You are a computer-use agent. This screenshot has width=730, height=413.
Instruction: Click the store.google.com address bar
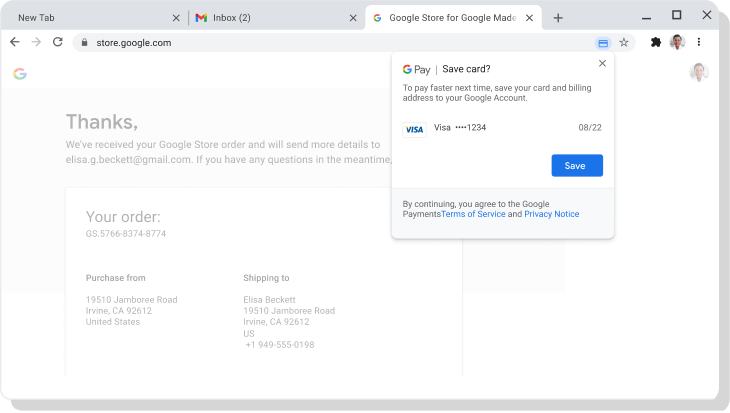click(x=333, y=43)
